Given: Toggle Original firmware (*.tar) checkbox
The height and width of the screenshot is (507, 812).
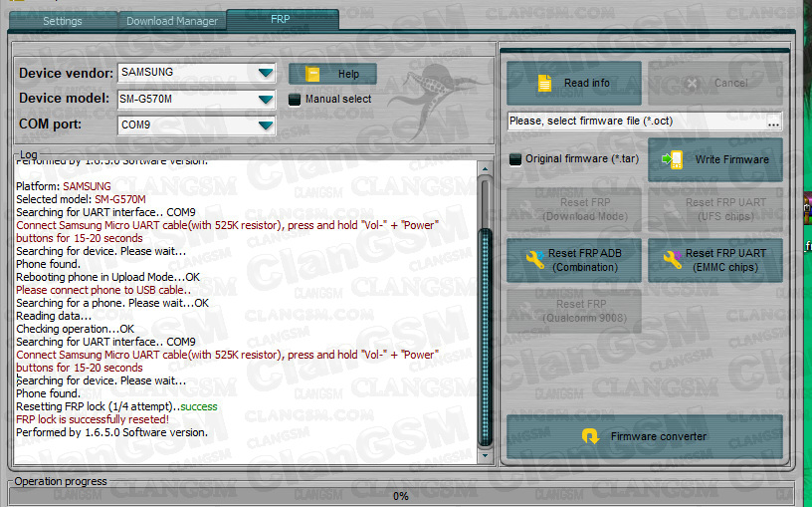Looking at the screenshot, I should point(514,159).
